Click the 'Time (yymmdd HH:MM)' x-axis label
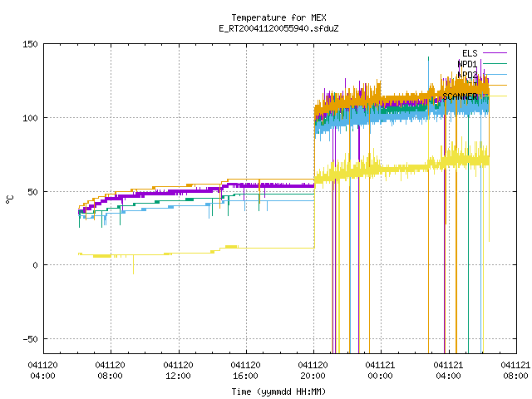The width and height of the screenshot is (532, 399). 278,392
